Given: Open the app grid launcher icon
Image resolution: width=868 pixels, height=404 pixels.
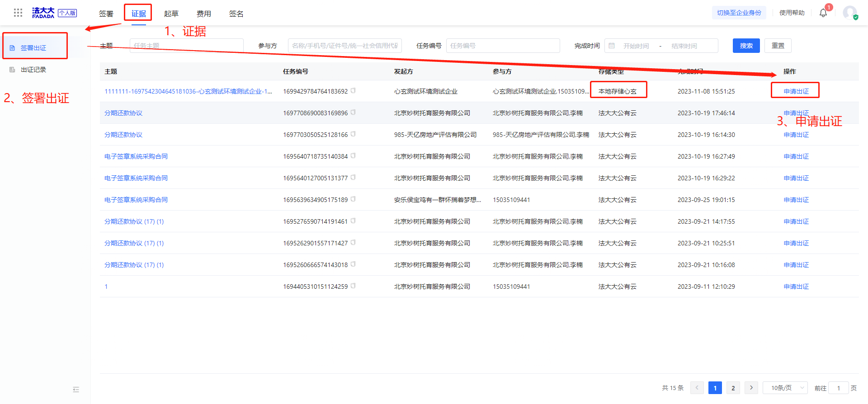Looking at the screenshot, I should pos(18,13).
